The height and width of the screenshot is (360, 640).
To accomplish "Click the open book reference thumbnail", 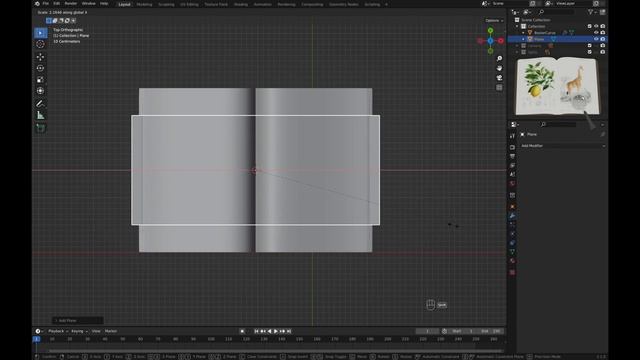I will 558,87.
